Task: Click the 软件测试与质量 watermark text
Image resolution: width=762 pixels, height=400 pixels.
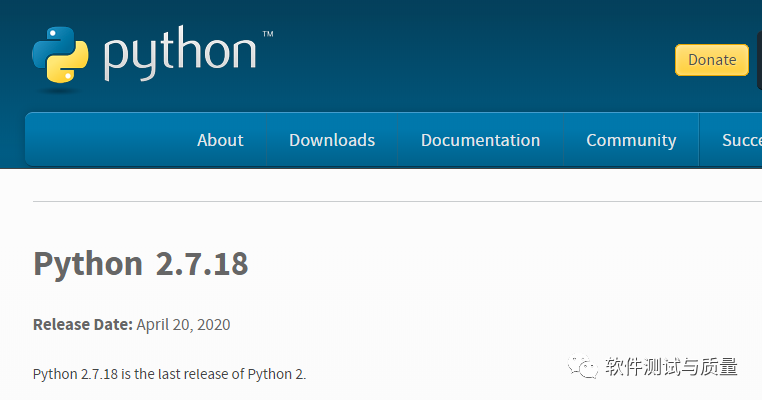Action: pos(671,367)
